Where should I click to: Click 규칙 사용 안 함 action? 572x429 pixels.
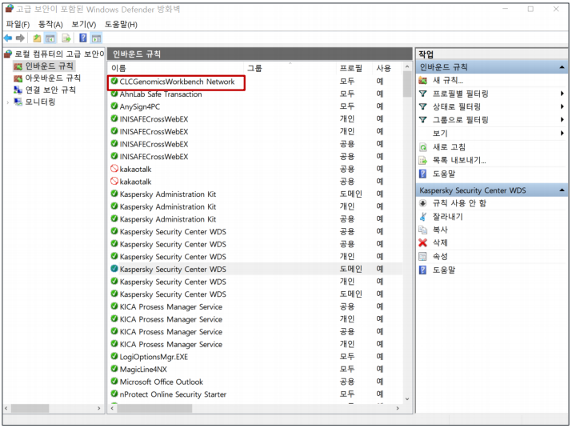[x=459, y=203]
